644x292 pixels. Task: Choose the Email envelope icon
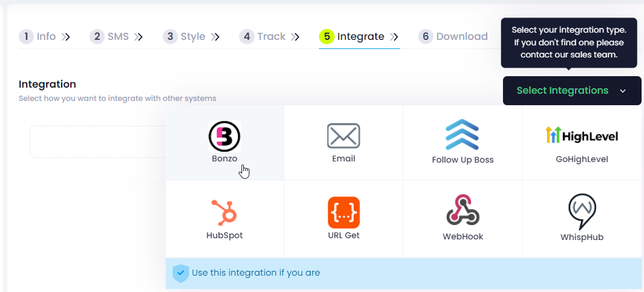click(343, 136)
